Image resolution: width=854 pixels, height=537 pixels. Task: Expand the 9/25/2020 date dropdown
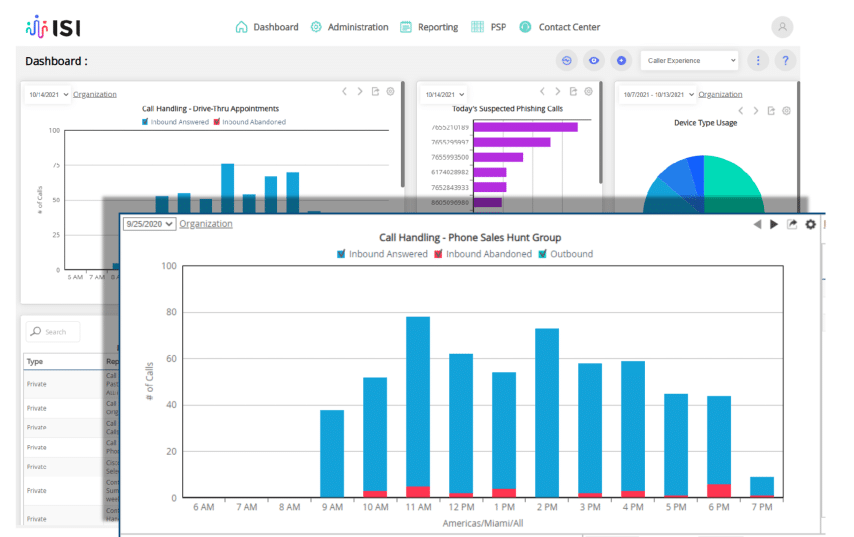pos(149,224)
